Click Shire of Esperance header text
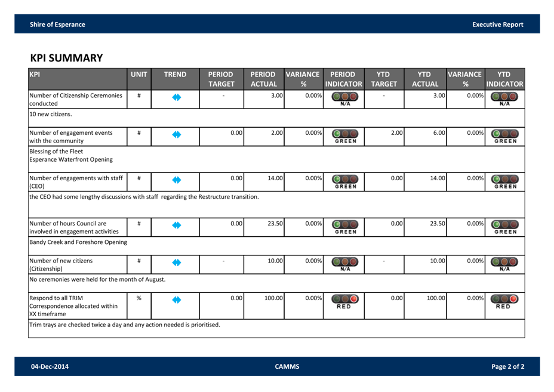 tap(57, 24)
